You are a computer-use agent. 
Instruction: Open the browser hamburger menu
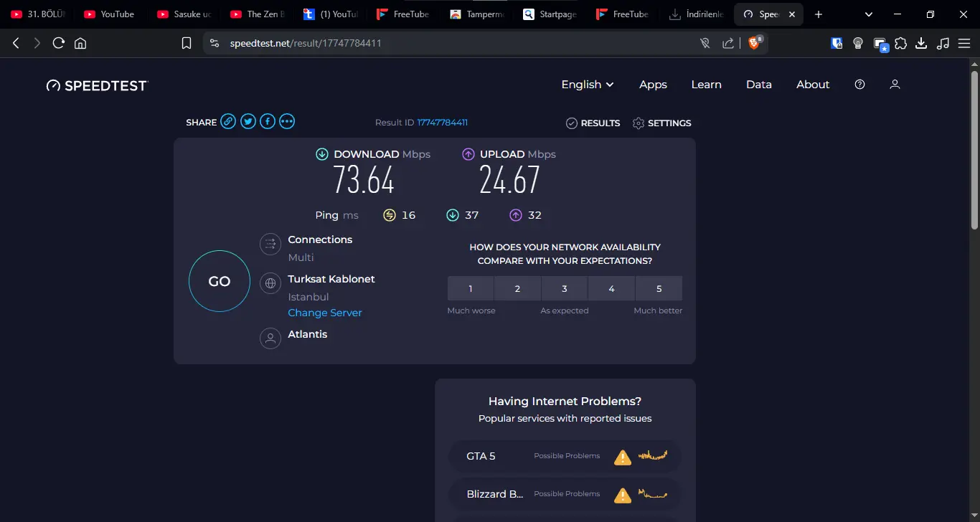964,43
